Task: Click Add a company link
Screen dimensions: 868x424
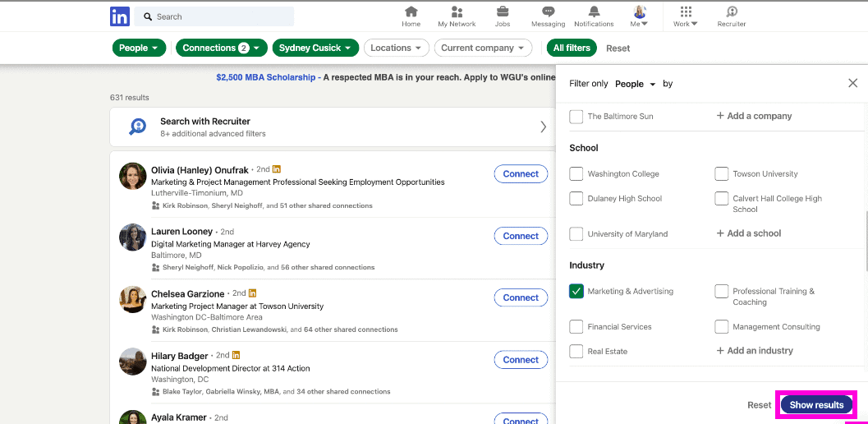Action: pos(754,116)
